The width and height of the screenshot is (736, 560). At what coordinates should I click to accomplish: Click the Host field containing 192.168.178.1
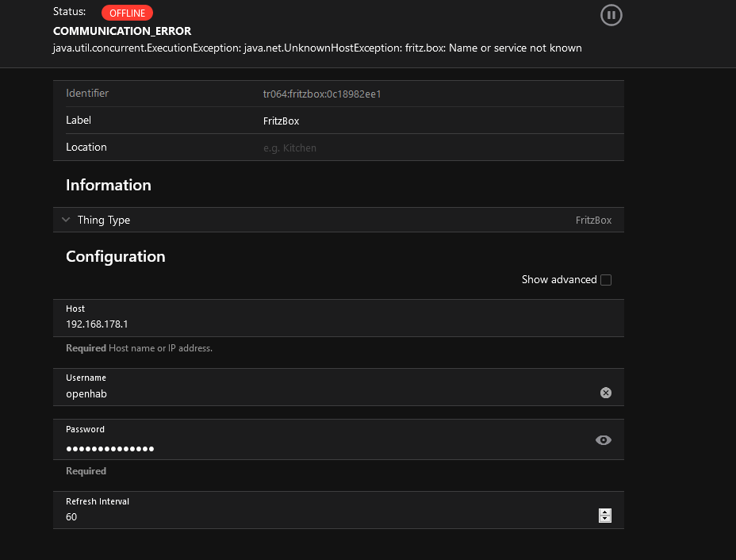click(x=317, y=324)
